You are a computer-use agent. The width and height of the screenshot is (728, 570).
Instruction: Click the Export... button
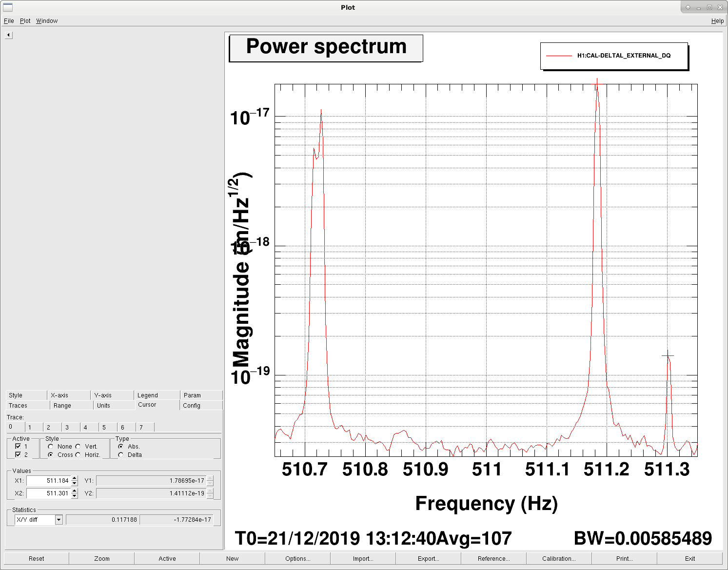tap(428, 559)
